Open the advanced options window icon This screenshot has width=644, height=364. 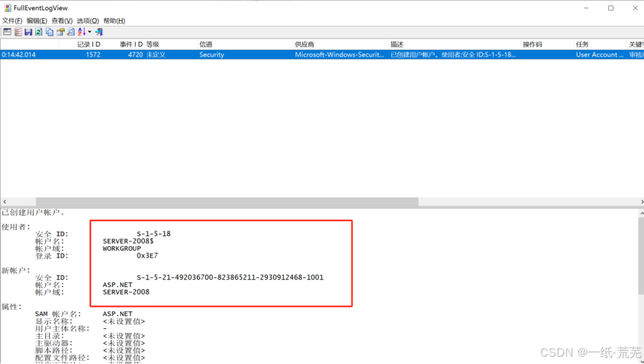pyautogui.click(x=7, y=32)
